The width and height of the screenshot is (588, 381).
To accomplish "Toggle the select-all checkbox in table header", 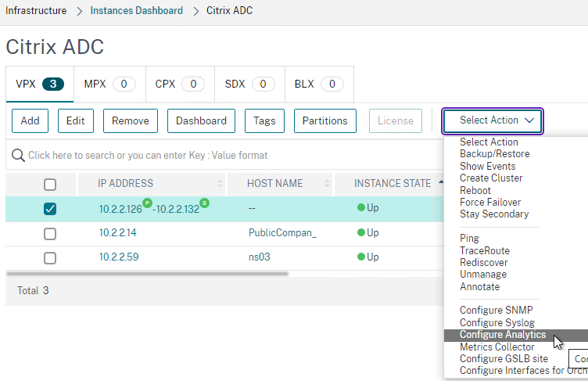I will [50, 185].
